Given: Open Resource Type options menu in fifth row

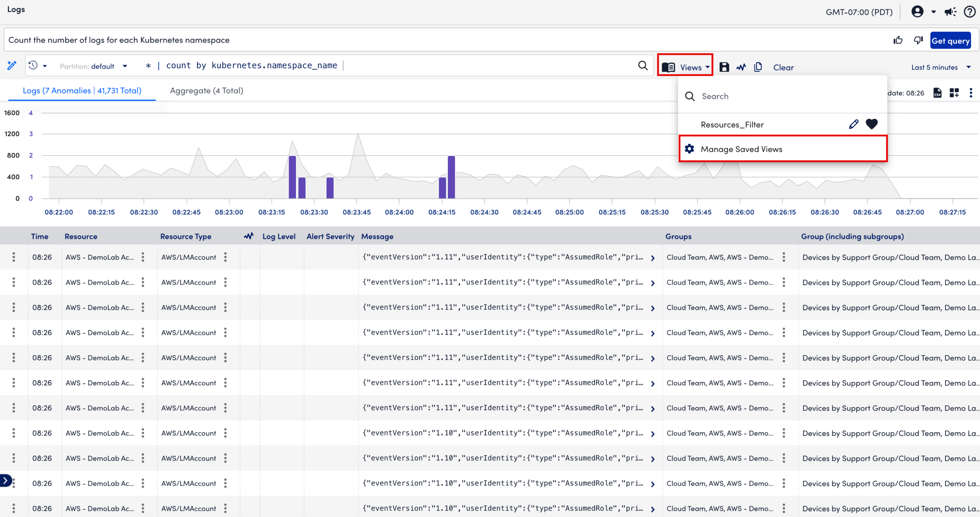Looking at the screenshot, I should pos(225,358).
